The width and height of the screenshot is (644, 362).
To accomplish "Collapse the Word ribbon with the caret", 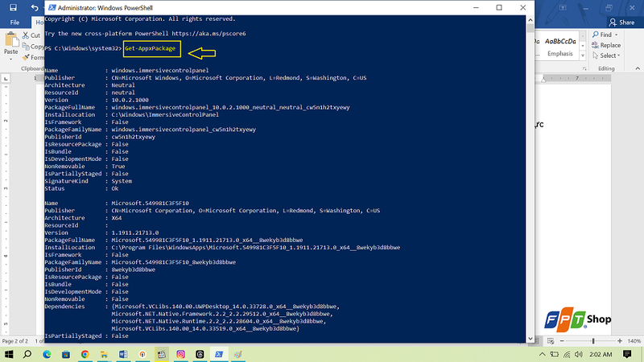I will click(638, 68).
